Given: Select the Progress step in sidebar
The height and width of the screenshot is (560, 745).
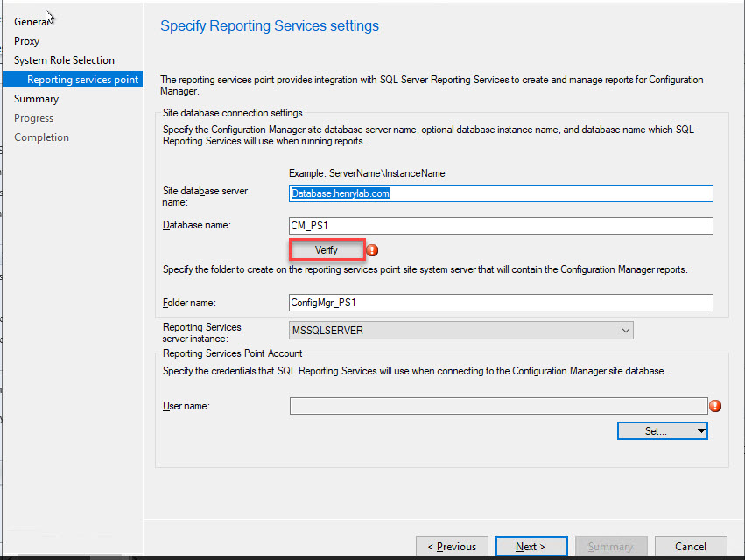Looking at the screenshot, I should click(33, 118).
